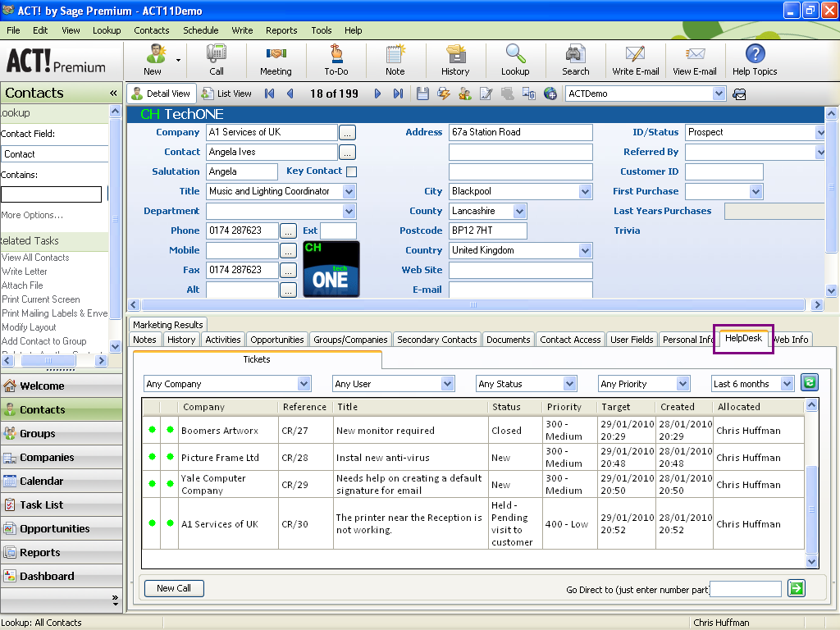840x630 pixels.
Task: Open the Reports menu
Action: tap(281, 30)
